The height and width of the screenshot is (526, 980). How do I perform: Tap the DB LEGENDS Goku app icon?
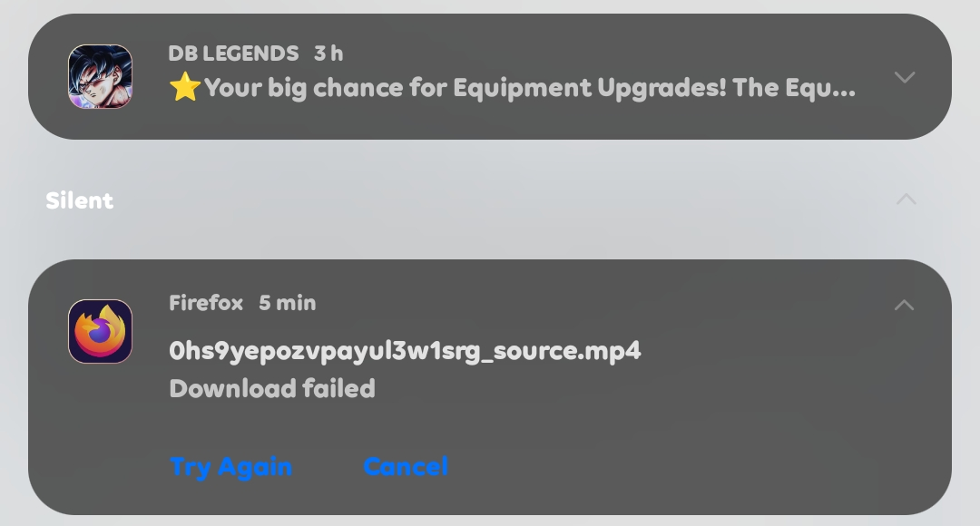pyautogui.click(x=100, y=76)
